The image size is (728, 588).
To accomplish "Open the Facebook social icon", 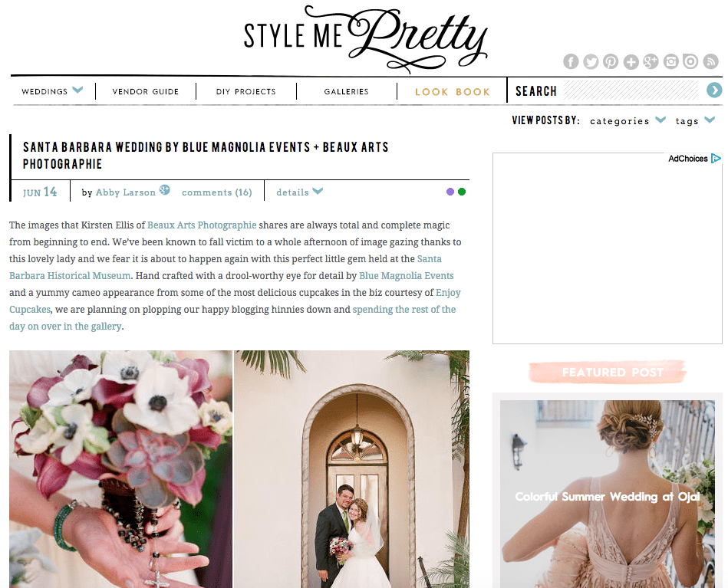I will 571,61.
